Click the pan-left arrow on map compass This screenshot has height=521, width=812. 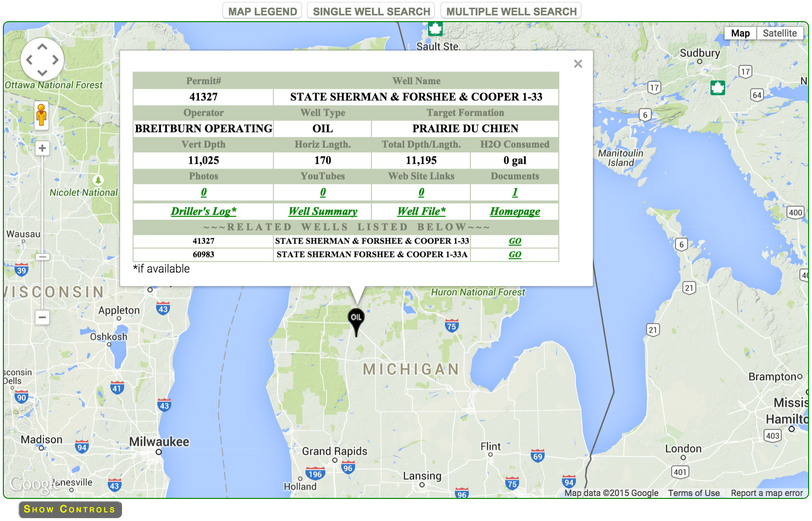(29, 59)
